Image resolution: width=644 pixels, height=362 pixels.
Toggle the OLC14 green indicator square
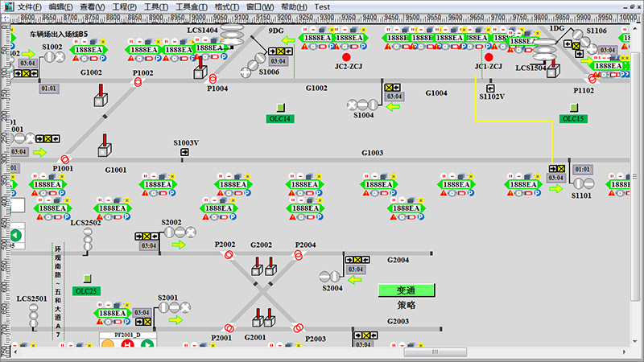click(280, 107)
